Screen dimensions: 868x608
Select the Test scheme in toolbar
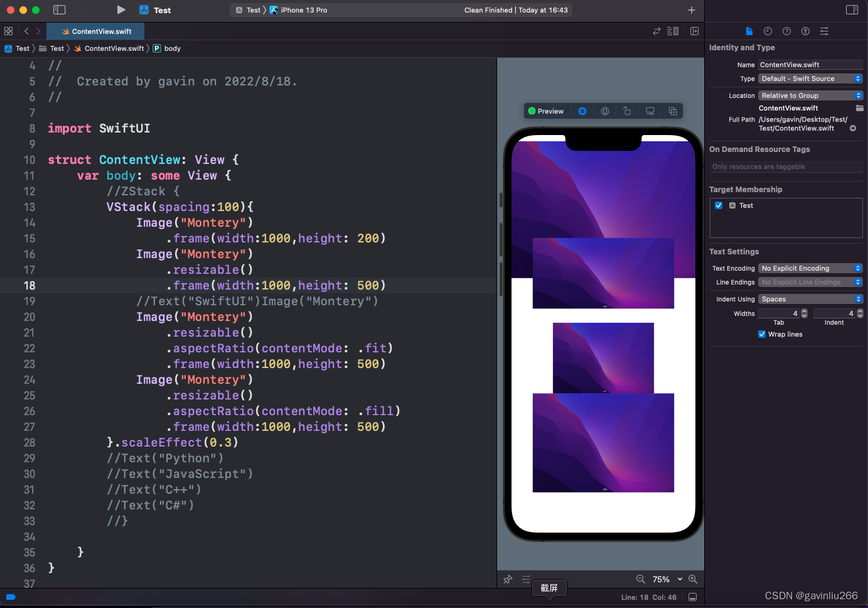click(x=248, y=10)
